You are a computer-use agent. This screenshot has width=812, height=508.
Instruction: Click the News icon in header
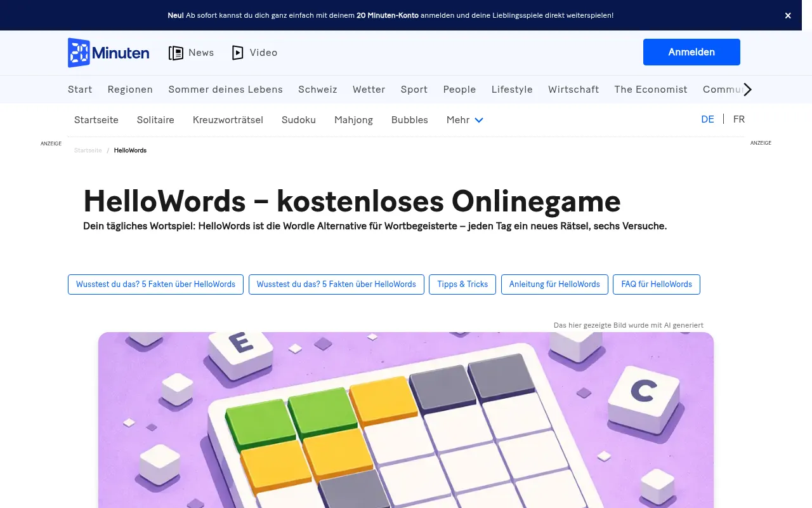click(x=176, y=53)
